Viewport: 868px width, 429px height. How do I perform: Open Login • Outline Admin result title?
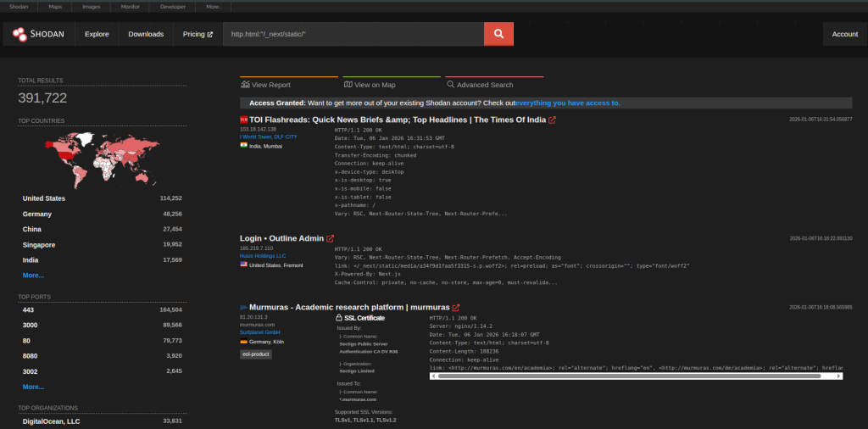(281, 238)
